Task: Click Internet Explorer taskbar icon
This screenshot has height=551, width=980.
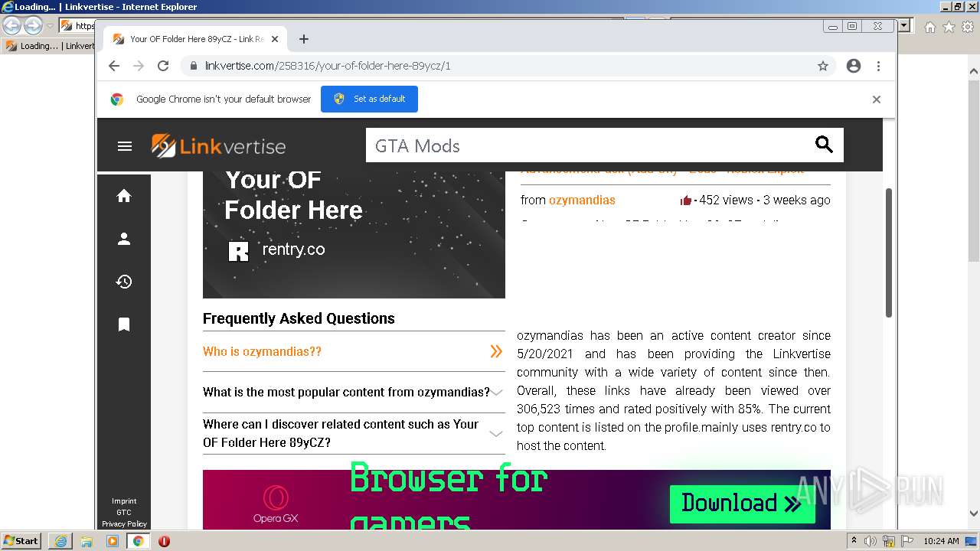Action: 60,541
